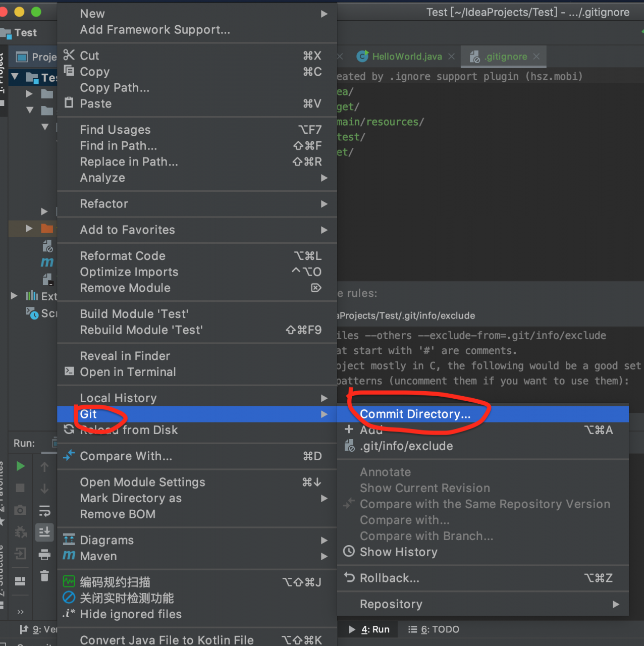Click the scissors icon for Cut
Viewport: 644px width, 646px height.
click(x=69, y=55)
